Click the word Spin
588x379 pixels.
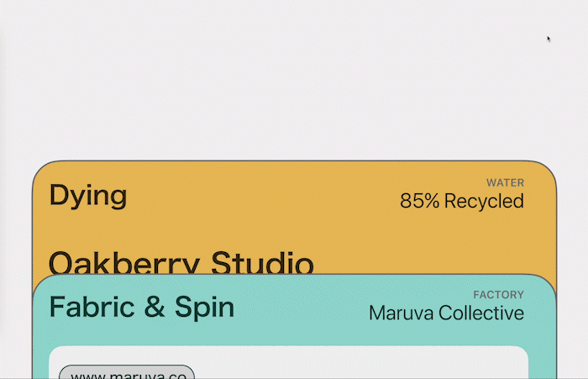[x=204, y=308]
